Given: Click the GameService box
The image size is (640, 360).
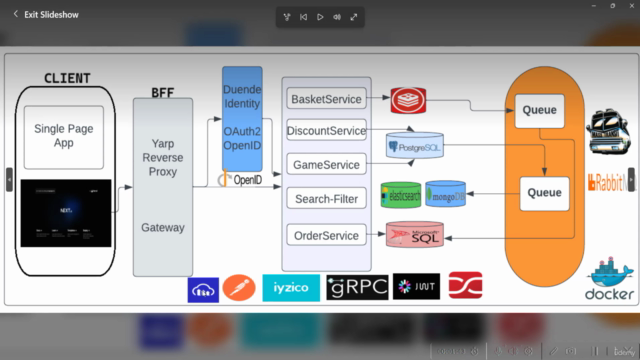Looking at the screenshot, I should coord(327,164).
